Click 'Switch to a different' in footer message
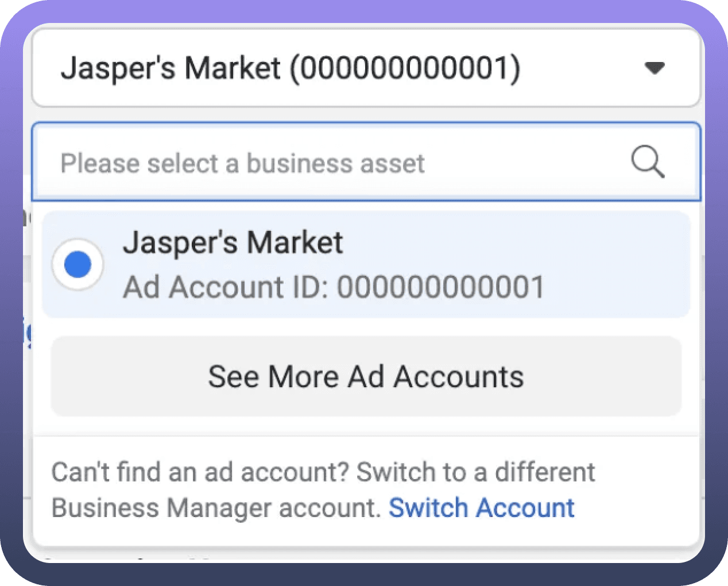 475,472
